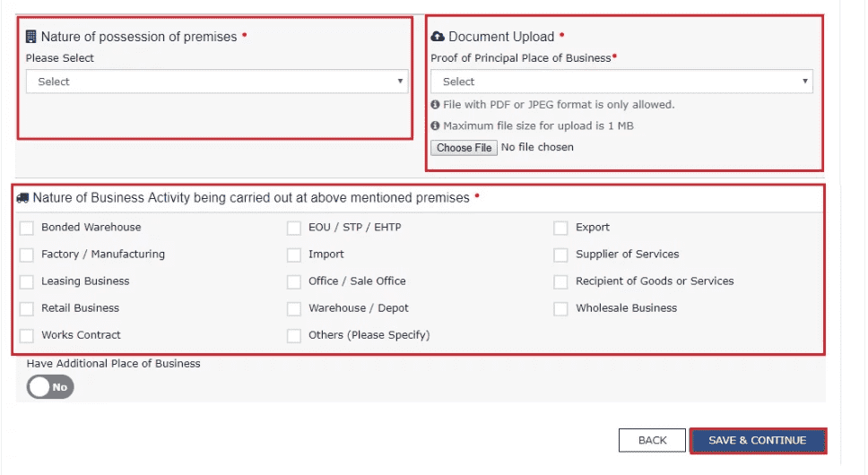
Task: Click the info icon next to maximum file size
Action: 435,125
